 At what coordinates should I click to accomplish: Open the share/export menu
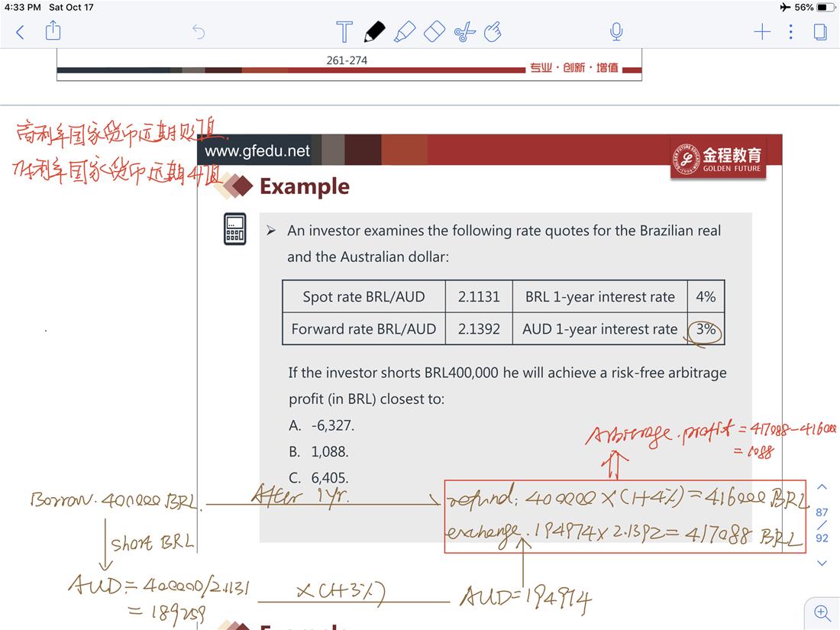click(x=53, y=31)
